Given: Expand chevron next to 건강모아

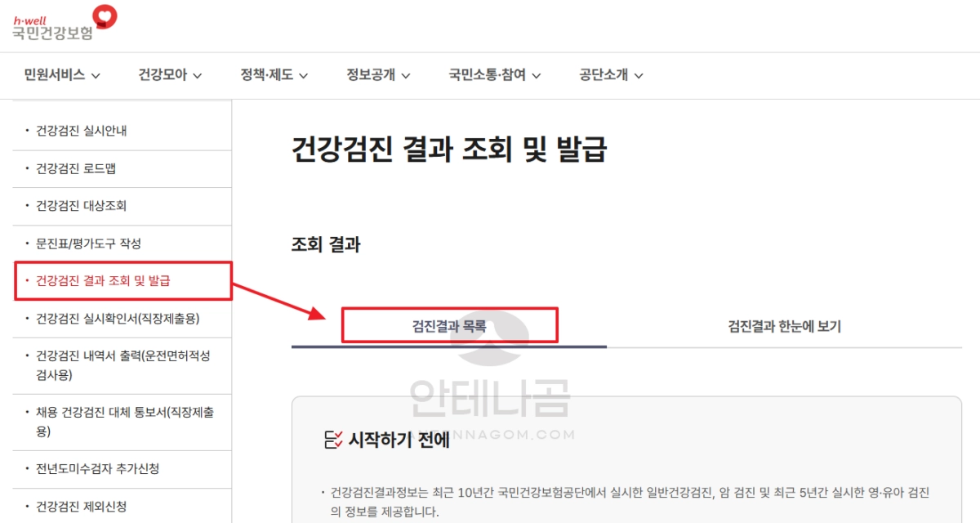Looking at the screenshot, I should [x=197, y=76].
